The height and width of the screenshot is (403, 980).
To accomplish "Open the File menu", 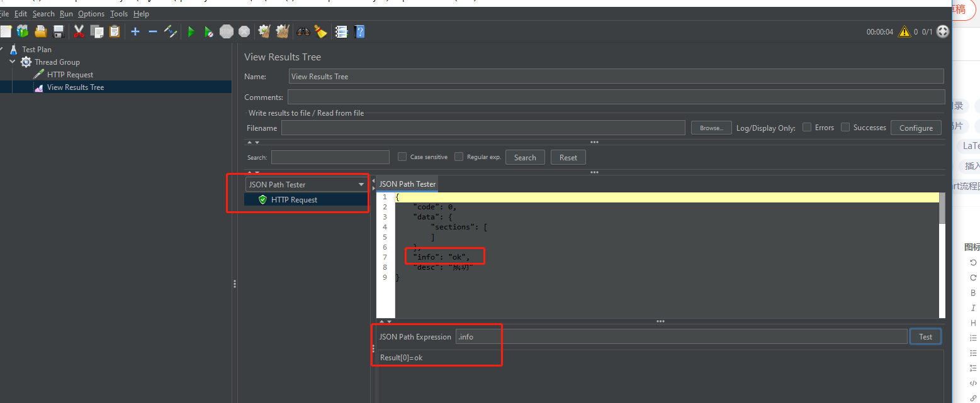I will 4,13.
